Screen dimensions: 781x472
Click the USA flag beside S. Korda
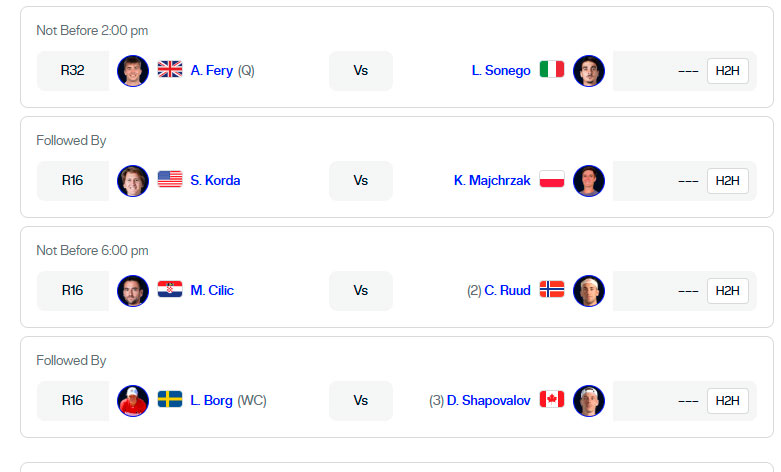(170, 180)
